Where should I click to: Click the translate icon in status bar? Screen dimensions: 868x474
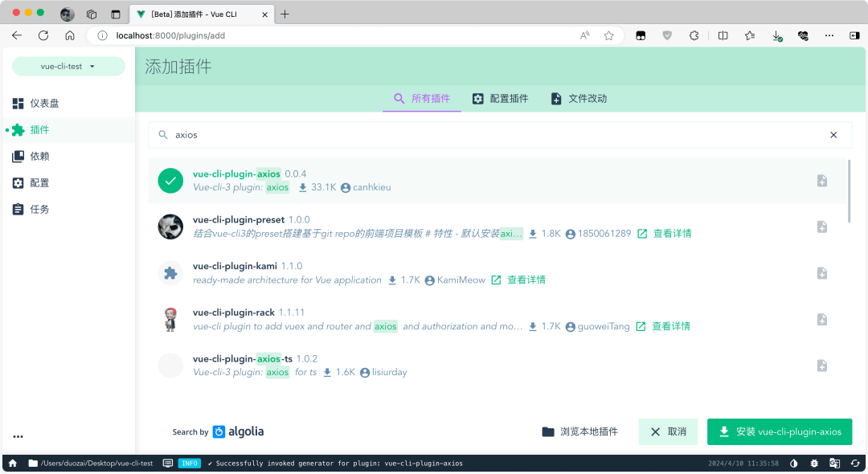tap(835, 464)
